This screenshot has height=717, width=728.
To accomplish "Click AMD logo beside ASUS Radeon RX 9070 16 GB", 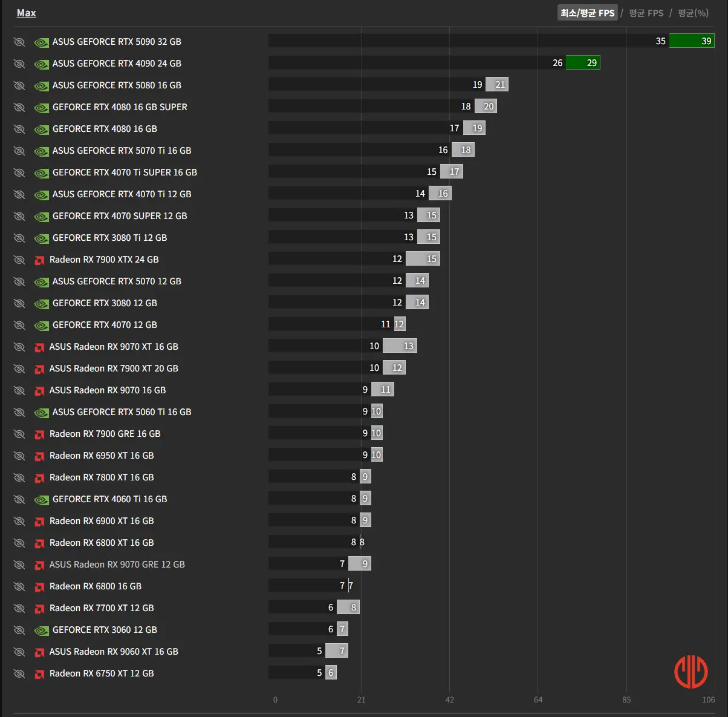I will point(39,391).
